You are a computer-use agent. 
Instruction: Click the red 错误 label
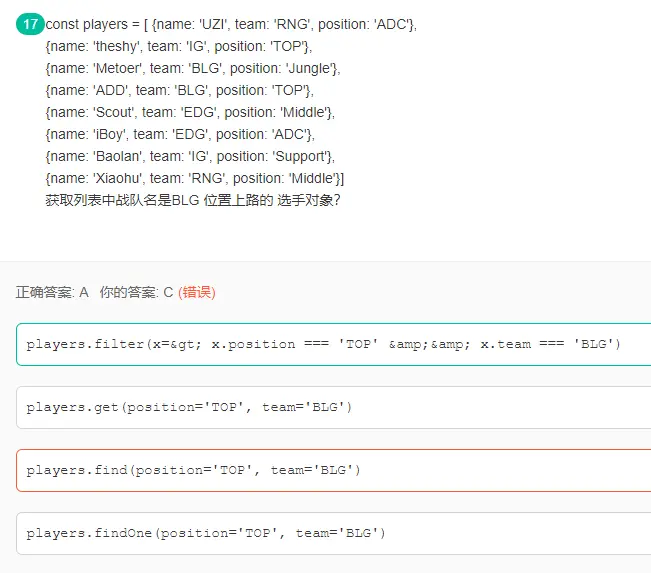click(x=197, y=292)
